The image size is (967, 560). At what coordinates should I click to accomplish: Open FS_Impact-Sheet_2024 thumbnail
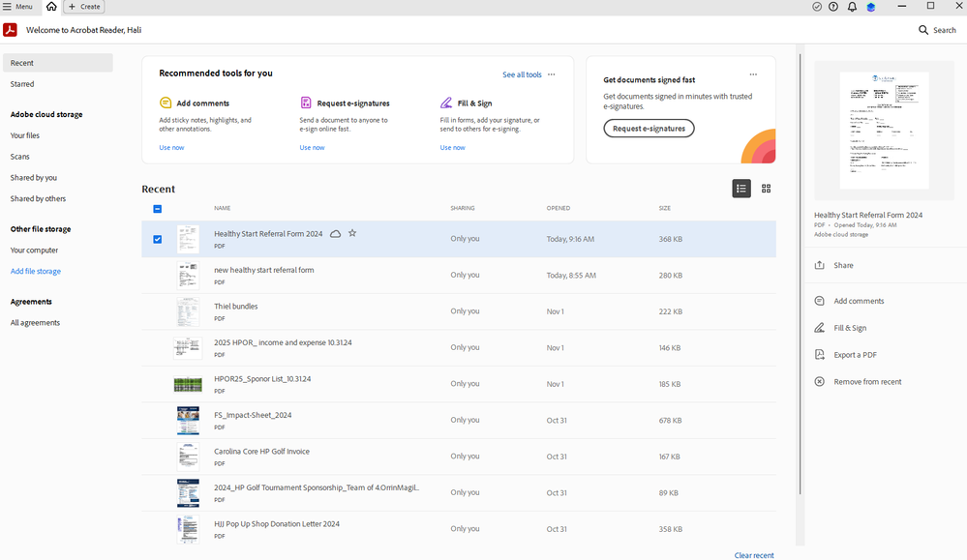click(x=188, y=420)
